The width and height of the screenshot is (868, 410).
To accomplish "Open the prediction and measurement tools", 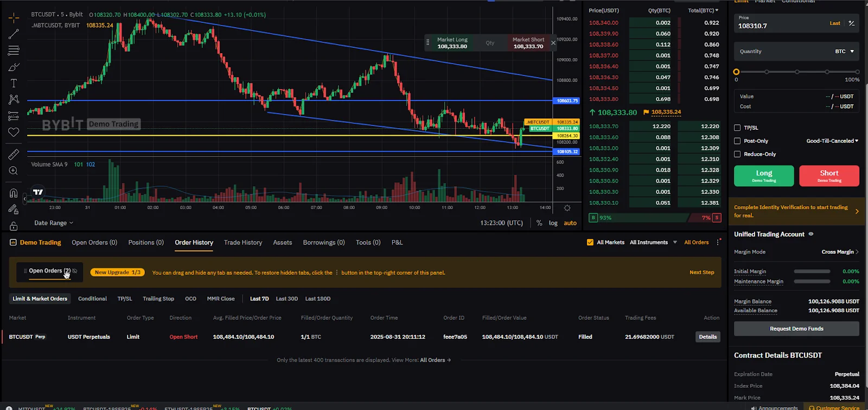I will (x=14, y=116).
